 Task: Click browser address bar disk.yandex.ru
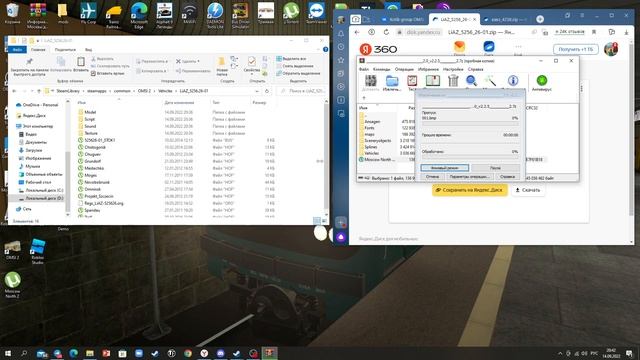(423, 32)
